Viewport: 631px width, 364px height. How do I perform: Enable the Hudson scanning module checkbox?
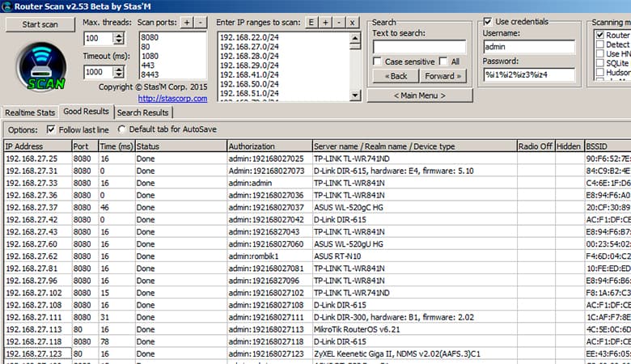600,72
